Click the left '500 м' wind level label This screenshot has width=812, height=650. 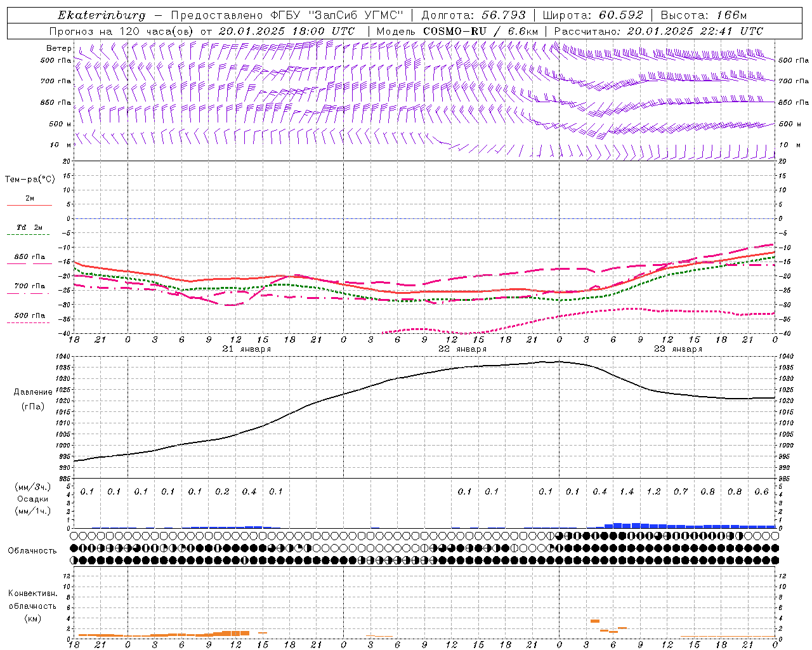tap(60, 124)
